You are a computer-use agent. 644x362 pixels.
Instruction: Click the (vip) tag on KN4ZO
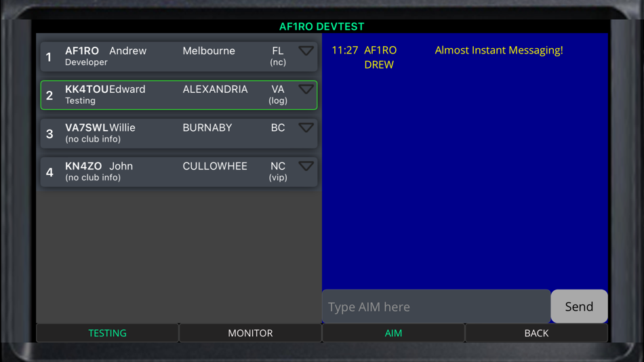point(278,178)
